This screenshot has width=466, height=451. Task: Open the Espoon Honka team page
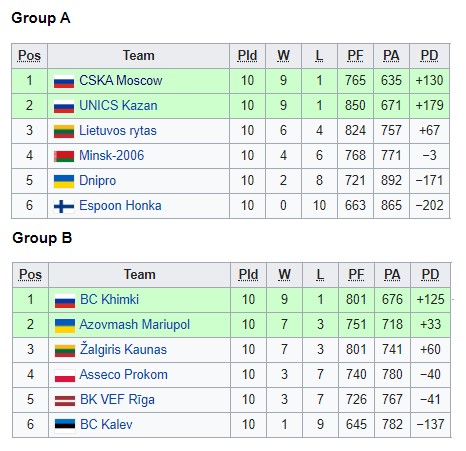click(x=120, y=206)
